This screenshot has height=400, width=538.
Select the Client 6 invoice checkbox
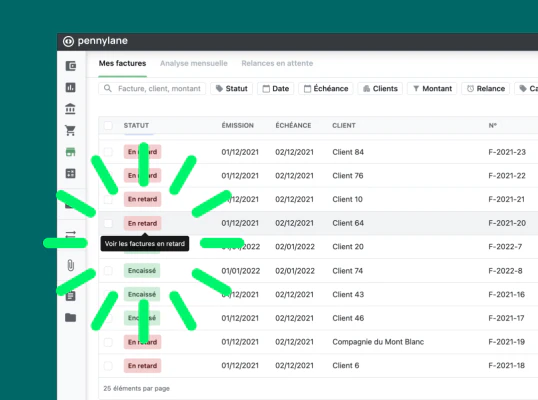coord(108,366)
